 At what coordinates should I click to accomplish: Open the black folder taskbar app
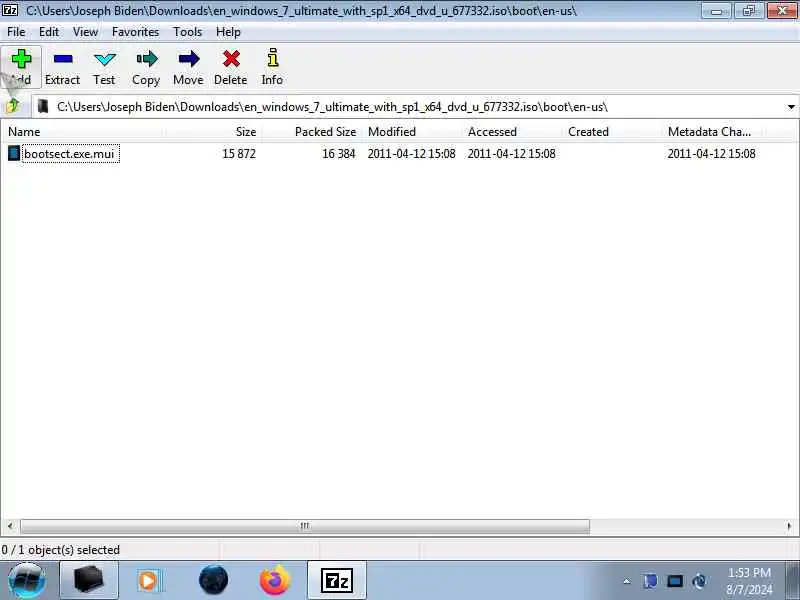coord(89,581)
